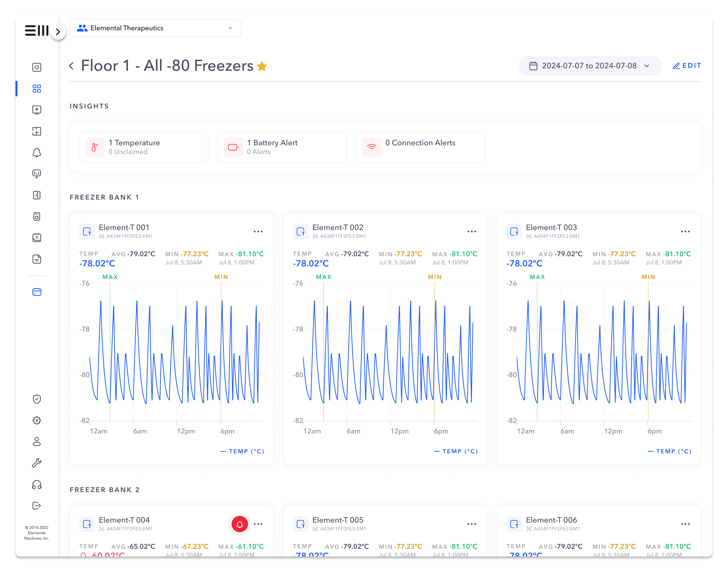
Task: Click the user profile icon in sidebar
Action: (x=37, y=441)
